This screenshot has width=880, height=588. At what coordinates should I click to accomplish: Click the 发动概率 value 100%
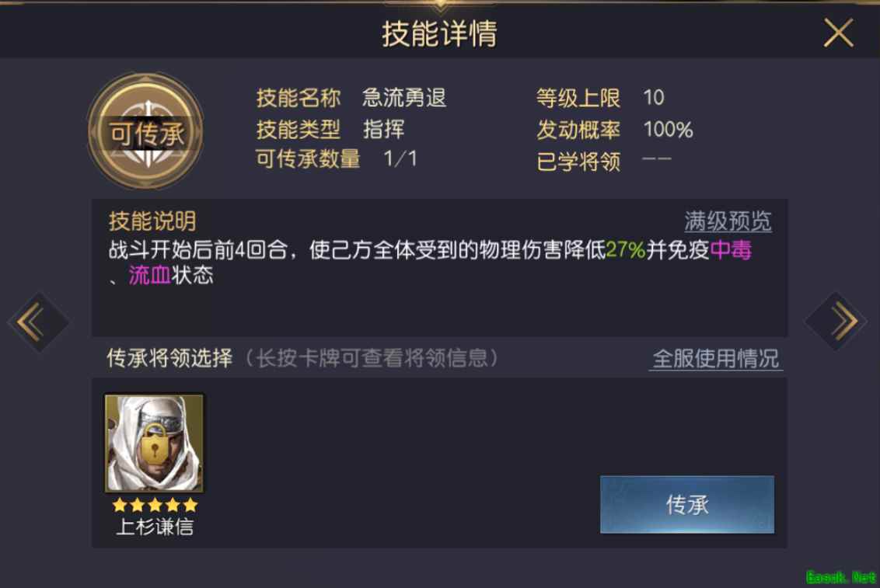coord(668,130)
